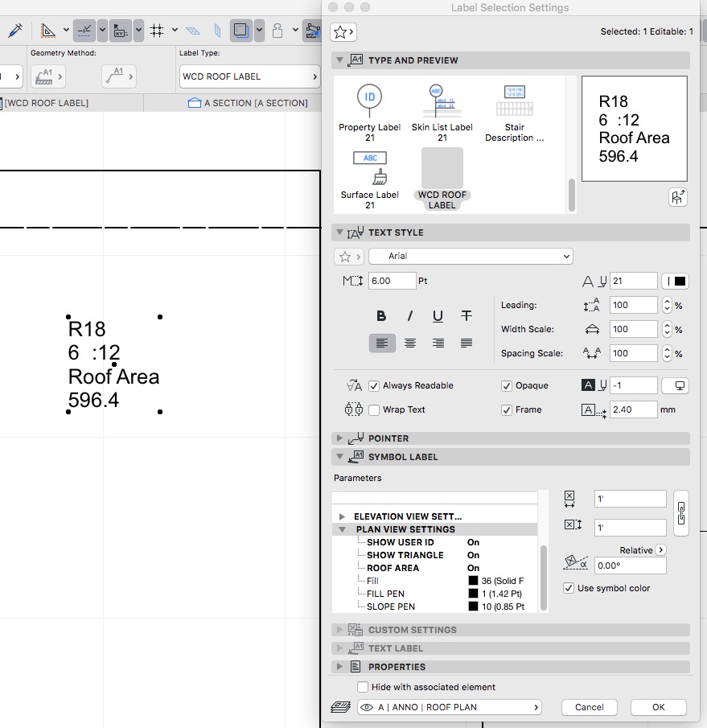
Task: Click the Bold text style button
Action: [x=381, y=316]
